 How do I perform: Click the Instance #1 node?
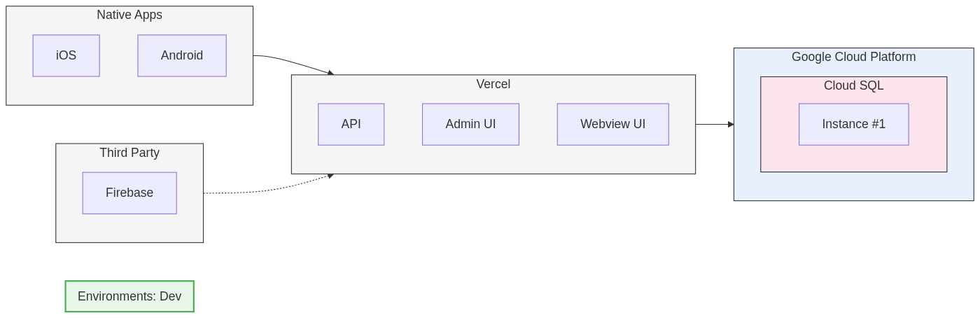[x=853, y=124]
